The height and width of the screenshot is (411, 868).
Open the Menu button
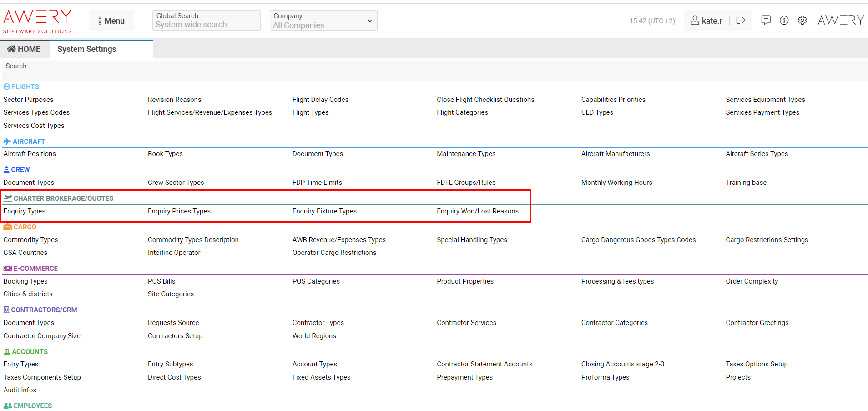coord(111,21)
